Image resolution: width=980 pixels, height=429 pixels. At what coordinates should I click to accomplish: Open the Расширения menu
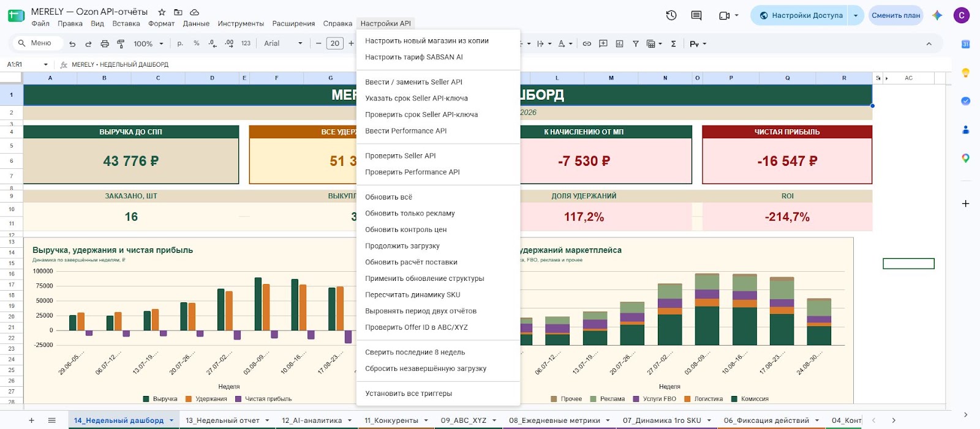293,23
